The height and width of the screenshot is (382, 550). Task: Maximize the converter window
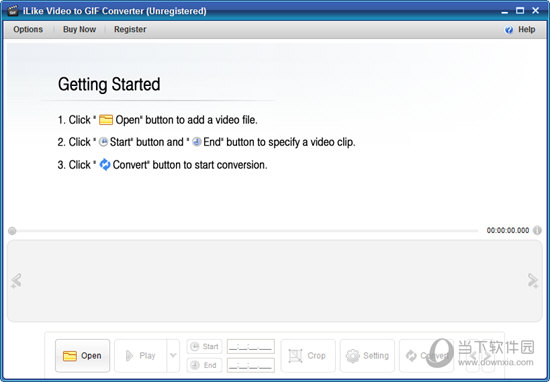pyautogui.click(x=520, y=11)
